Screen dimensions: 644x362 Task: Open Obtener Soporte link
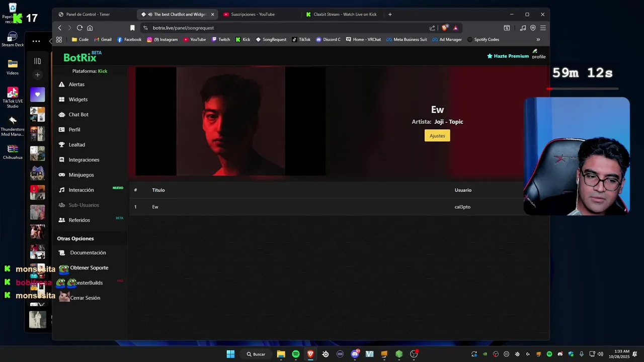tap(89, 267)
